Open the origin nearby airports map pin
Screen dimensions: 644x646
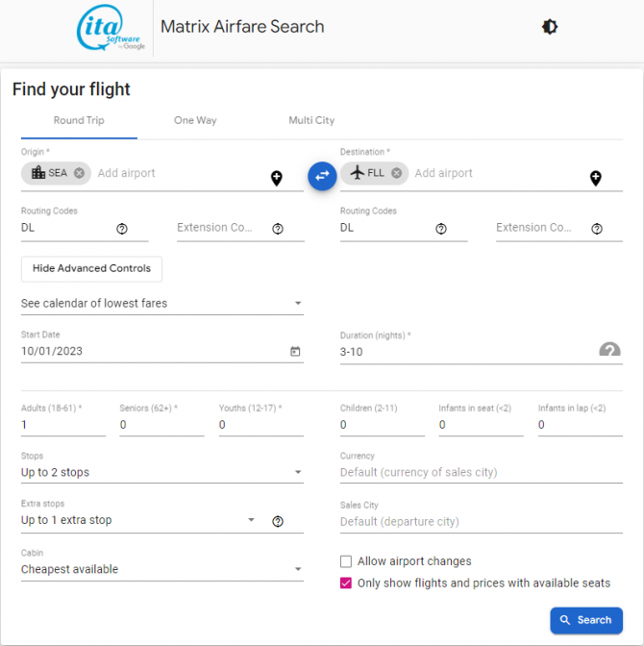click(277, 179)
